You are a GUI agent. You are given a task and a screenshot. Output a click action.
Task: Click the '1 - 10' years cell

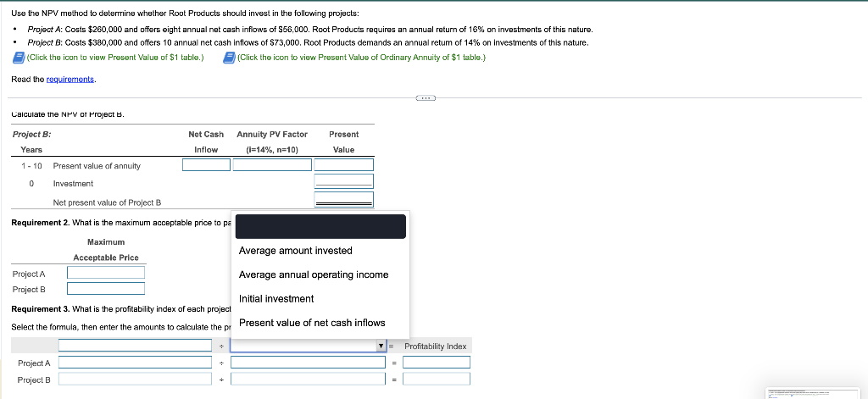click(31, 166)
